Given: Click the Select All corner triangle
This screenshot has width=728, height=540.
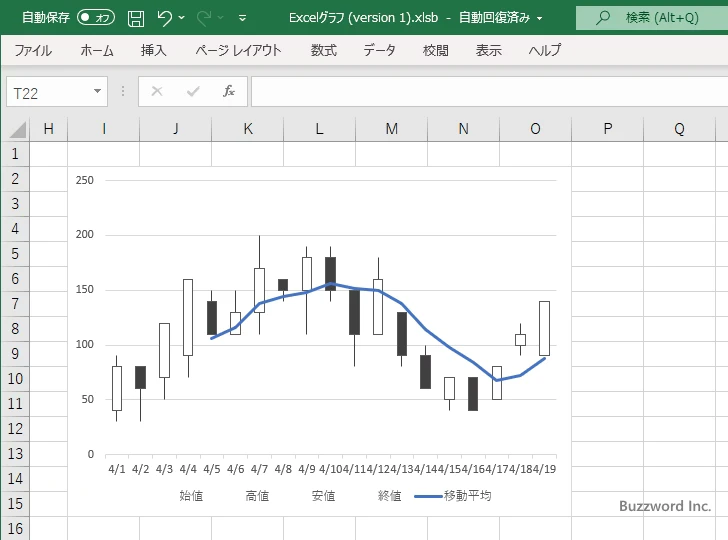Looking at the screenshot, I should pos(18,129).
